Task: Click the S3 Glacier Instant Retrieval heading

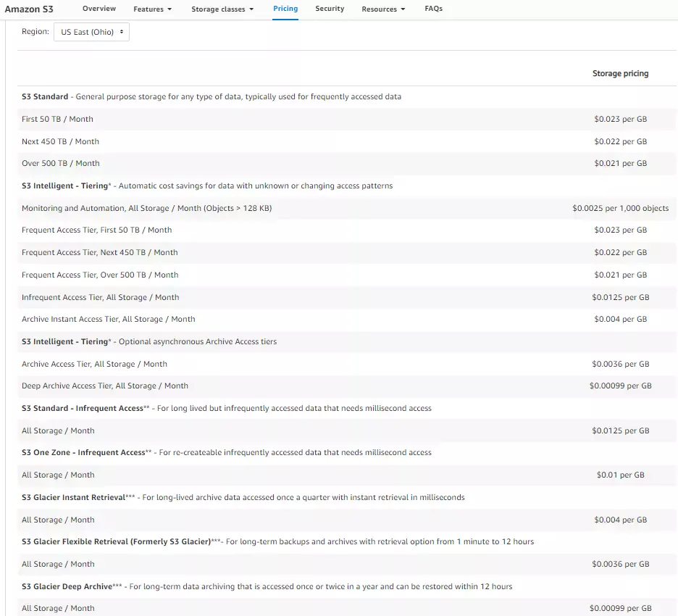Action: coord(73,497)
